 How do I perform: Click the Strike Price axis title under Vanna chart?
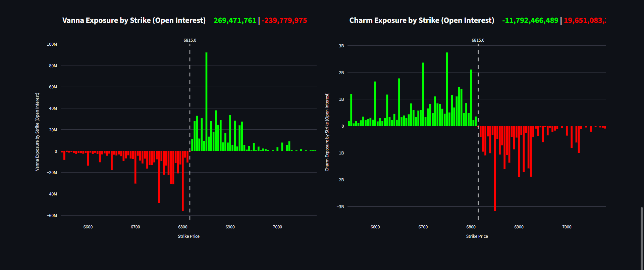[x=189, y=236]
